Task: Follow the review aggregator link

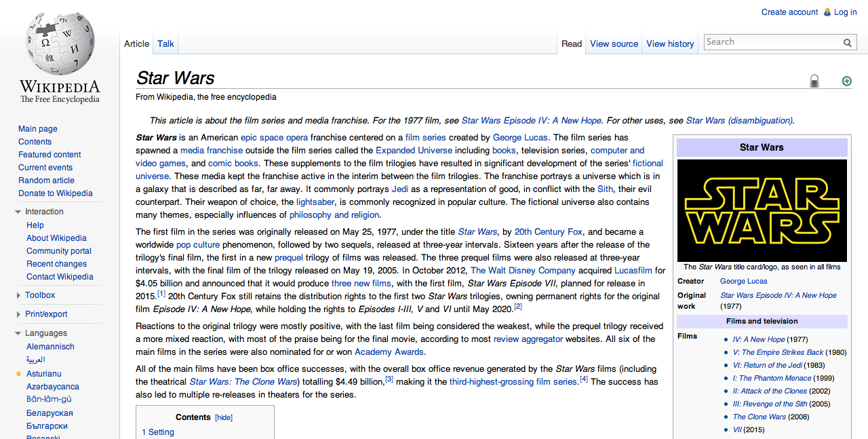Action: coord(528,339)
